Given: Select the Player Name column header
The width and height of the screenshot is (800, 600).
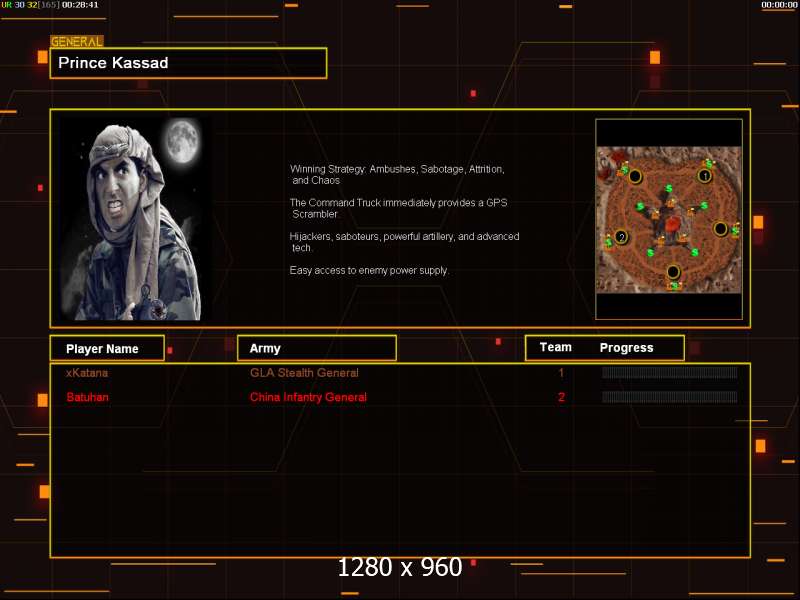Looking at the screenshot, I should (107, 348).
